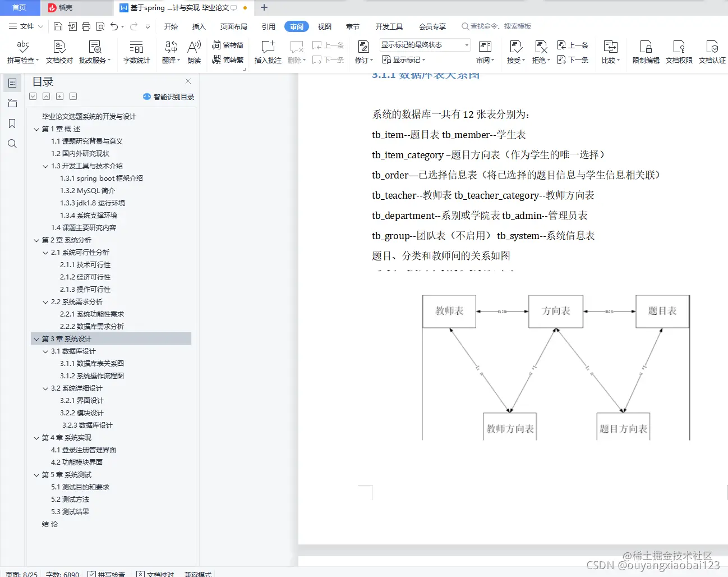Open 限制编辑 restrict editing
Image resolution: width=728 pixels, height=577 pixels.
[645, 51]
